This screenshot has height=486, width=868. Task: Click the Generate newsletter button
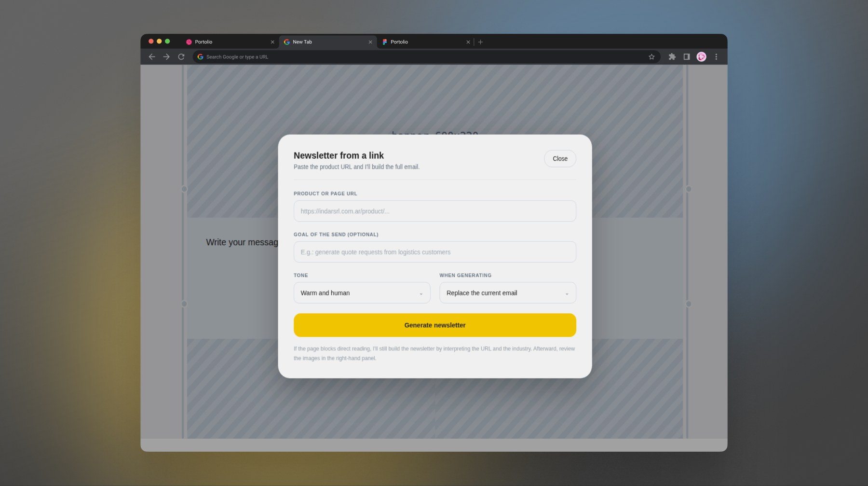click(434, 325)
